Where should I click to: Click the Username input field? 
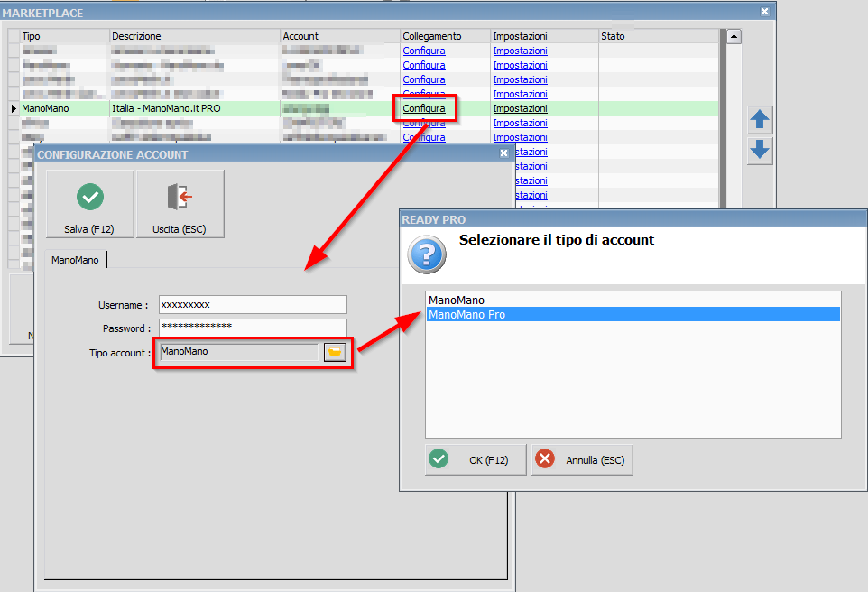(x=253, y=305)
